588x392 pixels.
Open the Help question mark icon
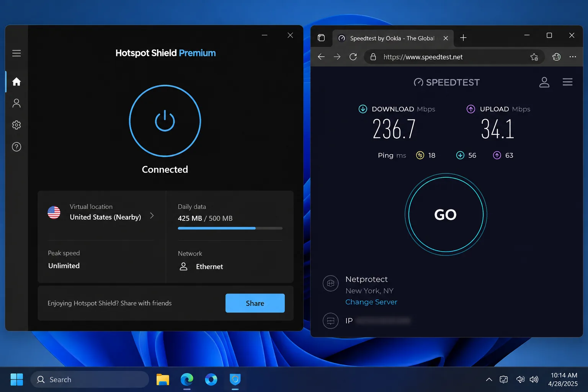[x=16, y=147]
